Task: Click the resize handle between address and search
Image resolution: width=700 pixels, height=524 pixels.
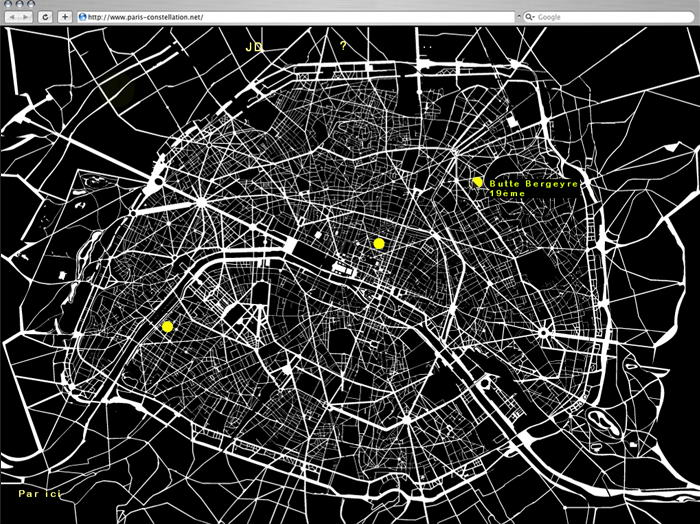Action: (x=519, y=17)
